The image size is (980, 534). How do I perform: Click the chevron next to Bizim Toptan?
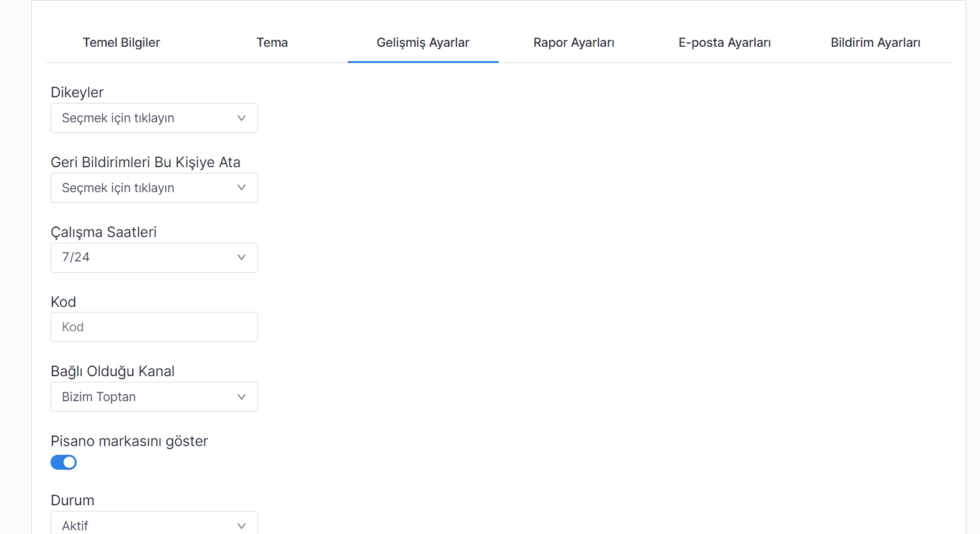(241, 397)
